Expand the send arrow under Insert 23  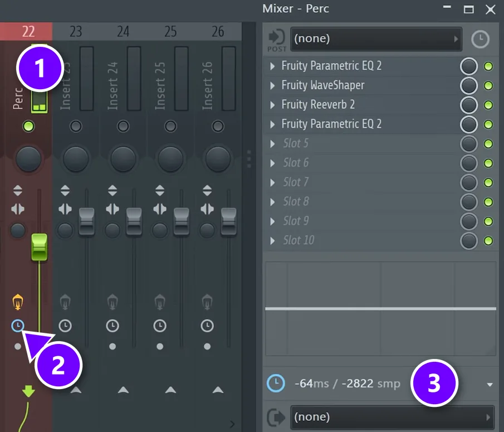[x=76, y=390]
